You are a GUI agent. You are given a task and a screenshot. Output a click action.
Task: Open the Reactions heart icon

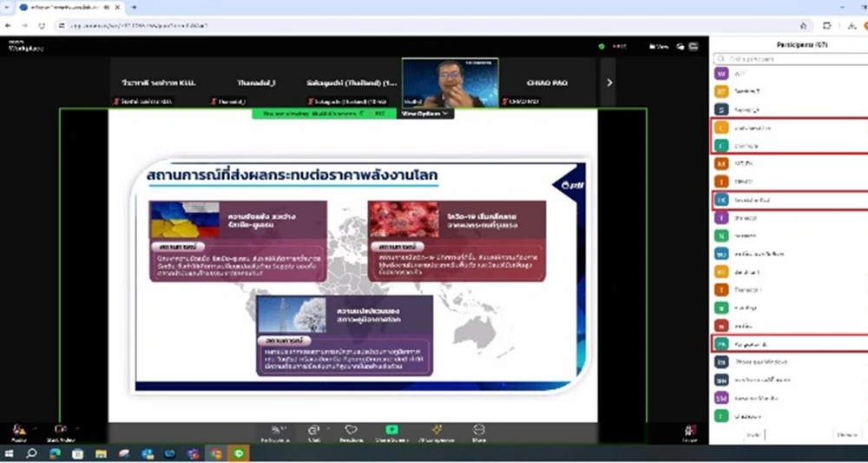[x=351, y=430]
